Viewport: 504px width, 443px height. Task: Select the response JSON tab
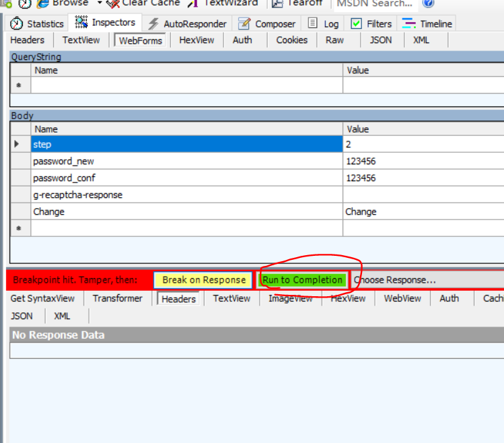tap(22, 316)
